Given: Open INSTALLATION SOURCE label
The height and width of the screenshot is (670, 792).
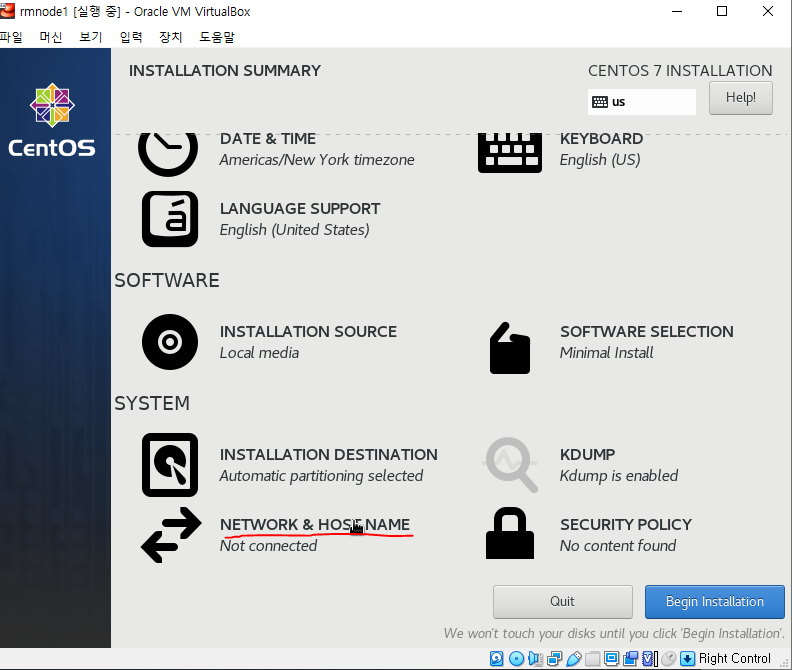Looking at the screenshot, I should tap(308, 331).
